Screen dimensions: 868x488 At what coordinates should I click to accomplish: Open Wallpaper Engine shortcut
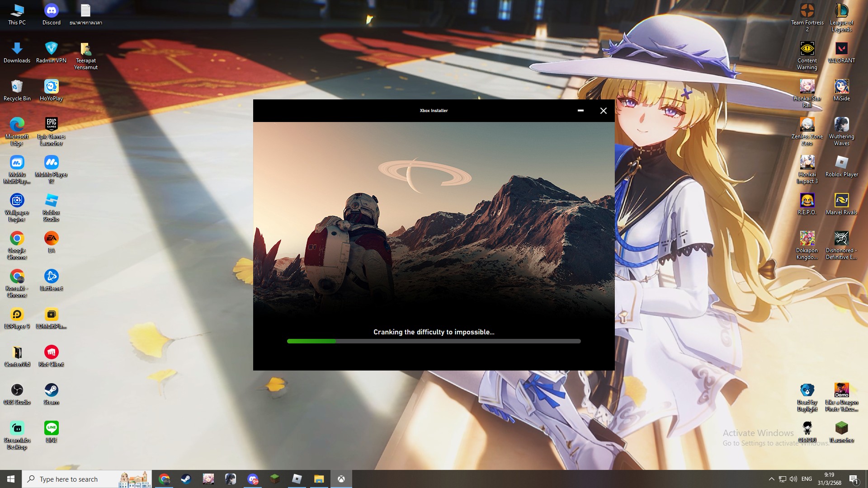click(x=17, y=207)
